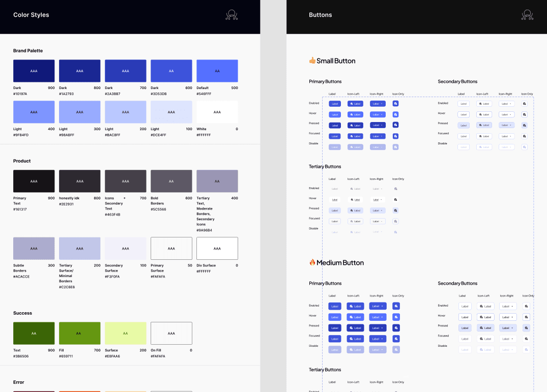Click the small tertiary Pressed Label button
This screenshot has width=547, height=392.
coord(334,210)
